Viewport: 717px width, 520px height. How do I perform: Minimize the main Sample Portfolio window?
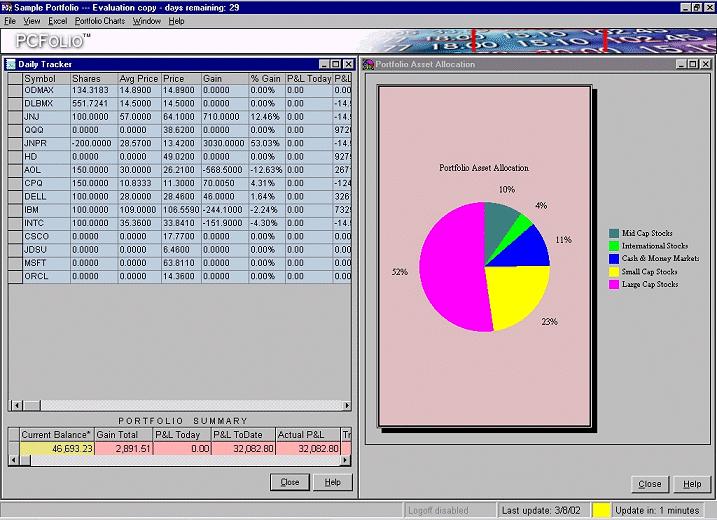point(685,7)
